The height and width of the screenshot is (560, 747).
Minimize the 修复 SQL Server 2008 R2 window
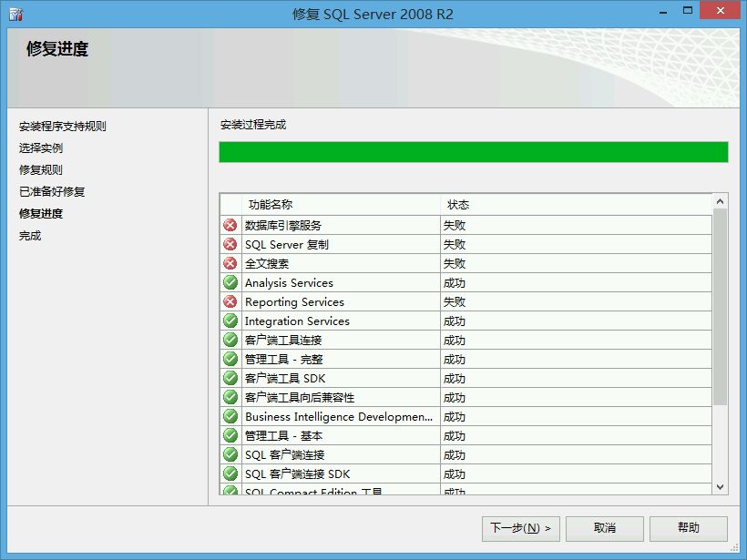pos(662,12)
